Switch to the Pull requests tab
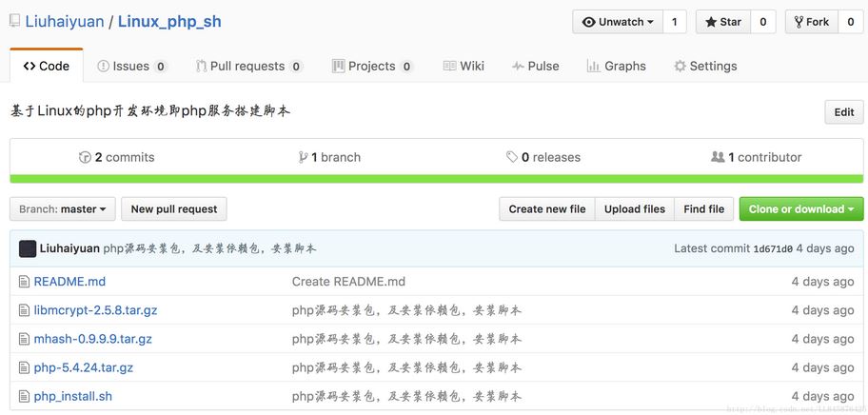This screenshot has width=868, height=415. tap(249, 67)
